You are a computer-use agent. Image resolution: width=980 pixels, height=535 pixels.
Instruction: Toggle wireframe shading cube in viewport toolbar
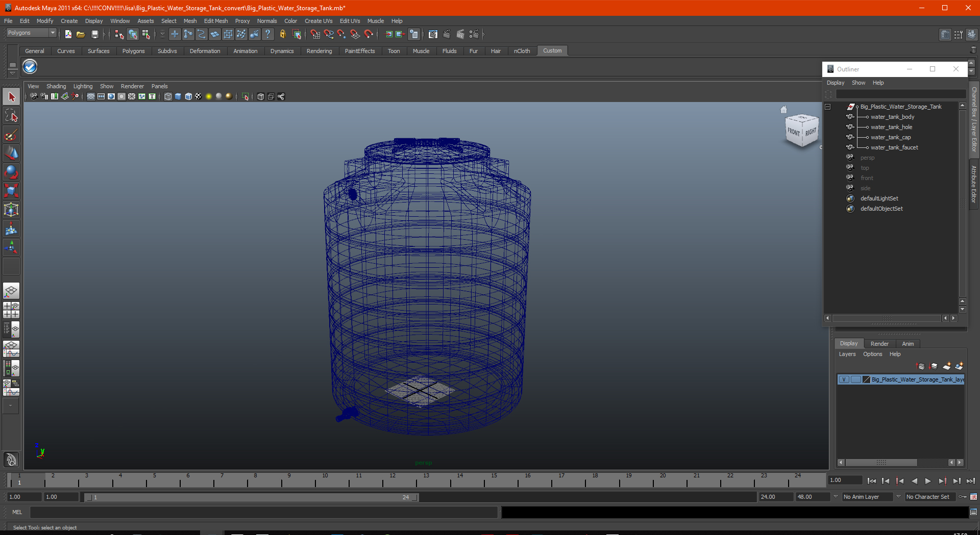tap(168, 96)
